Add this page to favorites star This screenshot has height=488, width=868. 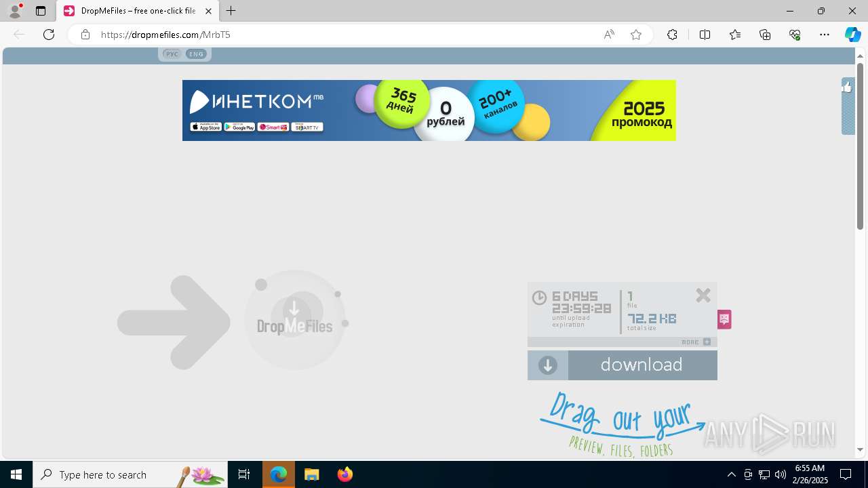pos(636,35)
